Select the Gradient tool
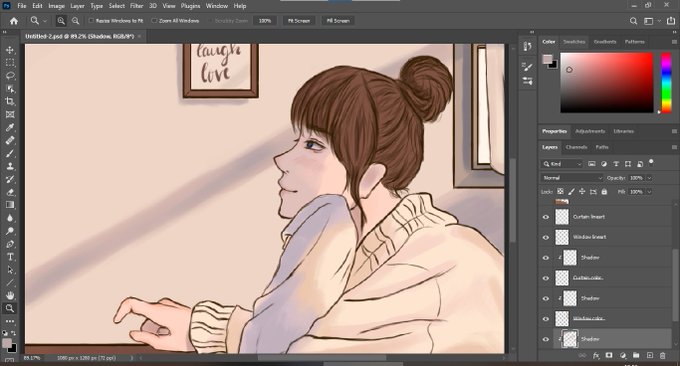This screenshot has width=680, height=366. 10,205
